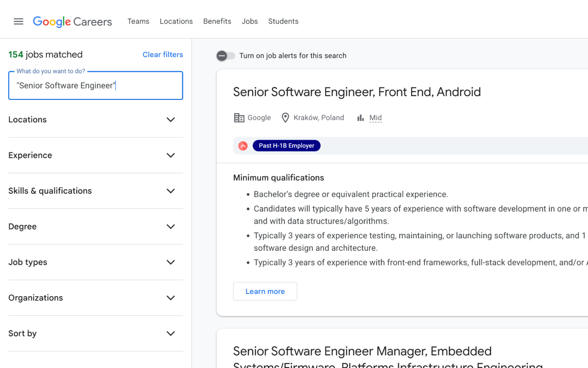Image resolution: width=588 pixels, height=368 pixels.
Task: Expand the Degree filter
Action: [96, 227]
